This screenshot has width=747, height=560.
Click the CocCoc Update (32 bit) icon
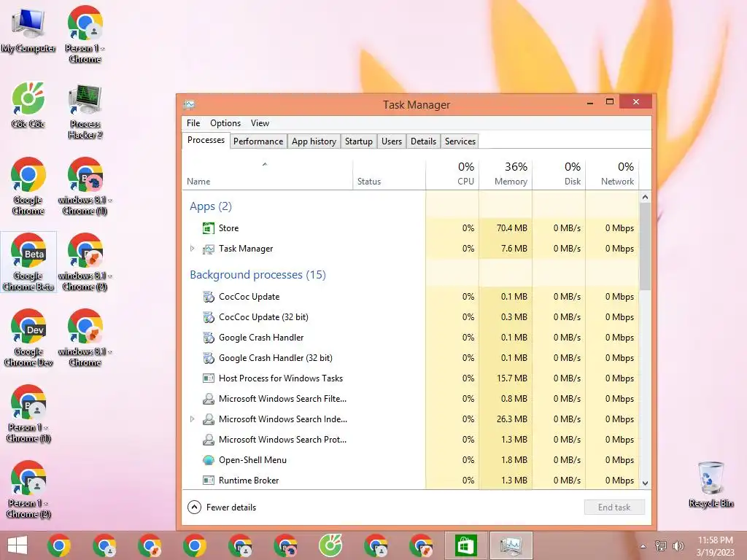(x=208, y=317)
